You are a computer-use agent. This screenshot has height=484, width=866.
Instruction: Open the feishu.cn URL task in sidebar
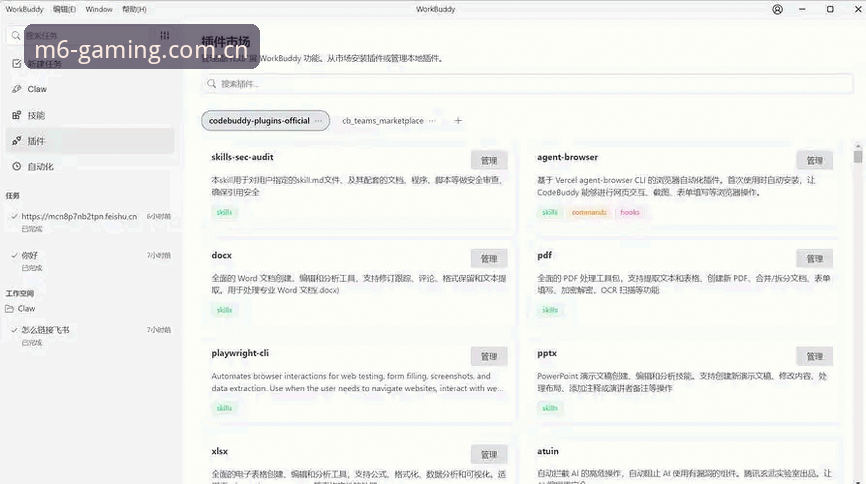pyautogui.click(x=90, y=221)
